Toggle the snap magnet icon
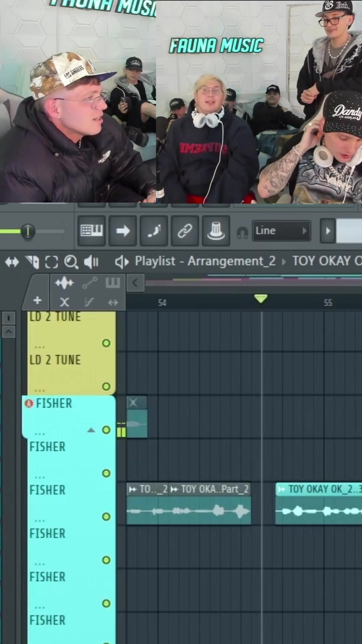The image size is (362, 644). (x=242, y=232)
